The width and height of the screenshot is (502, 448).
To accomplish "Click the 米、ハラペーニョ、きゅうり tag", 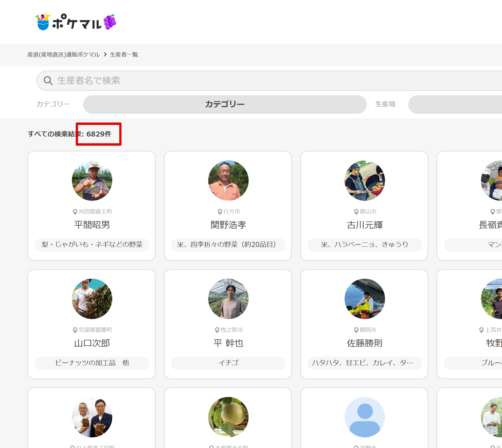I will (x=365, y=245).
